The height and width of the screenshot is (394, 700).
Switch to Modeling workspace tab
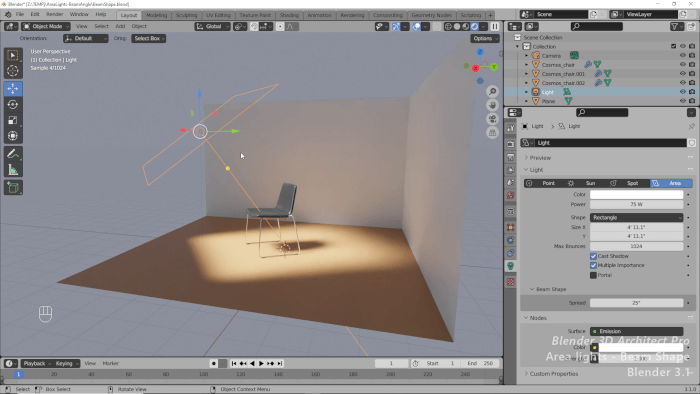click(x=156, y=15)
